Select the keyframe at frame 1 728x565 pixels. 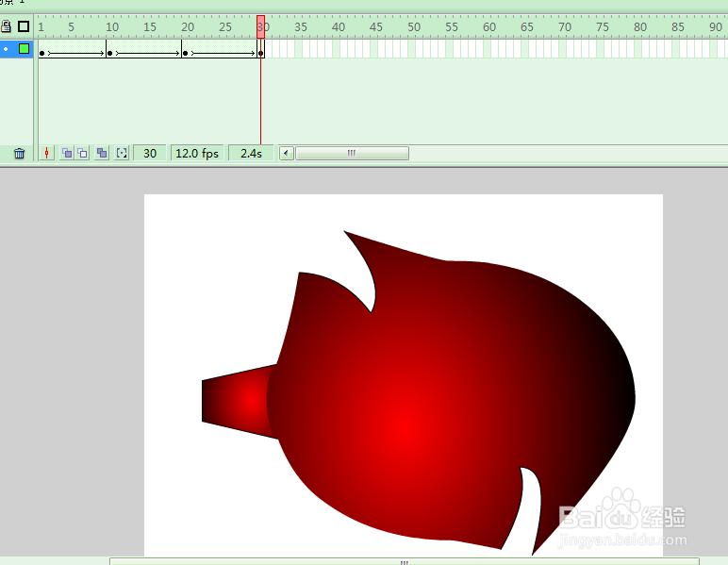click(41, 54)
